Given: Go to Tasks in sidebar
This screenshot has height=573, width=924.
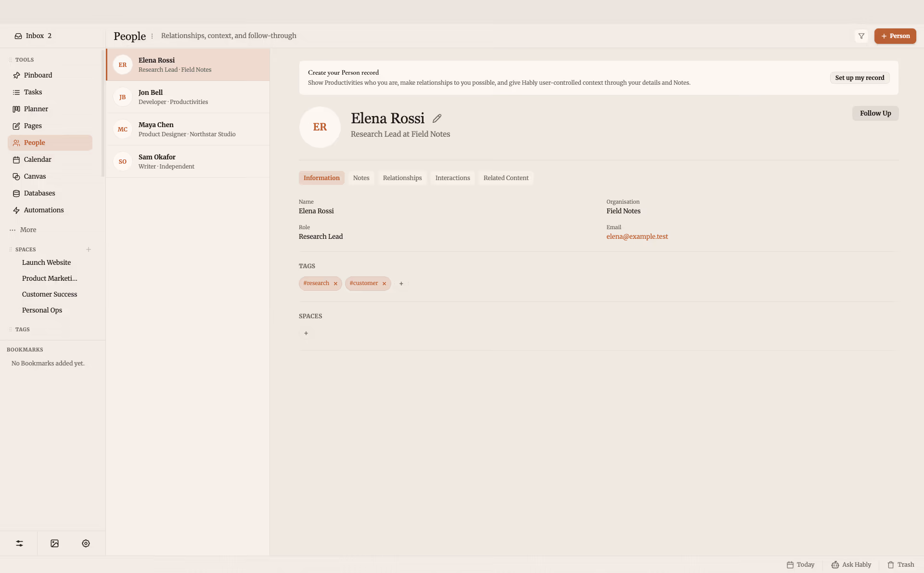Looking at the screenshot, I should click(x=50, y=92).
